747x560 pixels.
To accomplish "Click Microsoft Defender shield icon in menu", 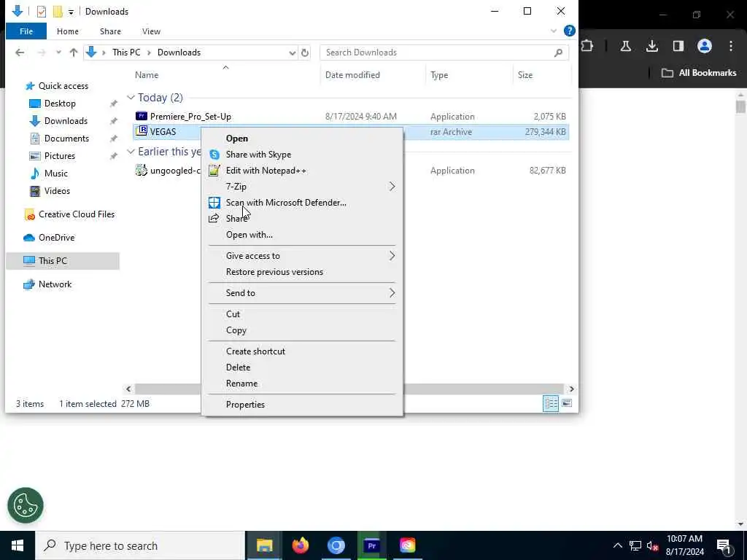I will 214,203.
